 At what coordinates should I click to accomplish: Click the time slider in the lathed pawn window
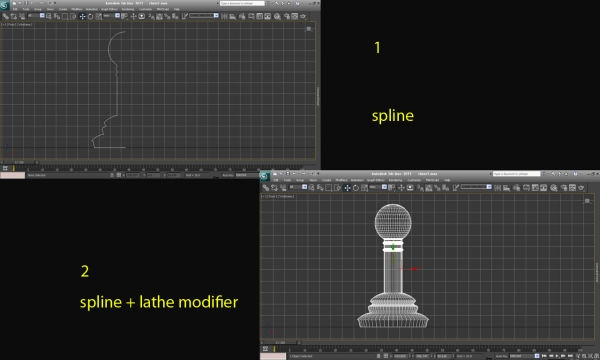(280, 342)
